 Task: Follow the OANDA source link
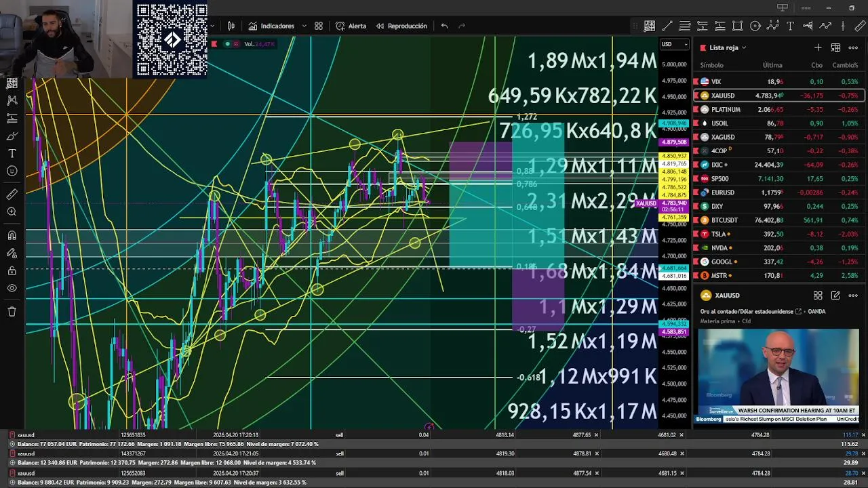click(816, 312)
